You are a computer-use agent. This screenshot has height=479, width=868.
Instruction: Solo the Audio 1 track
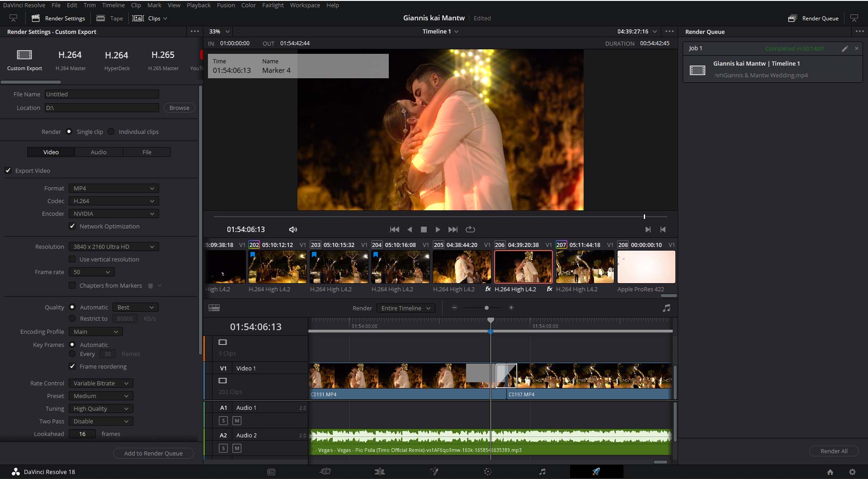(x=223, y=421)
